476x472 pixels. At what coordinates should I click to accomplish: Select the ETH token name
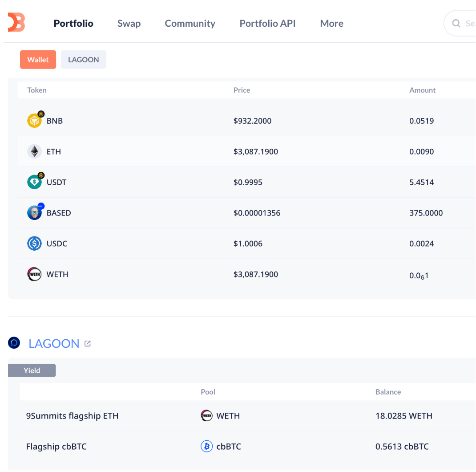click(54, 151)
